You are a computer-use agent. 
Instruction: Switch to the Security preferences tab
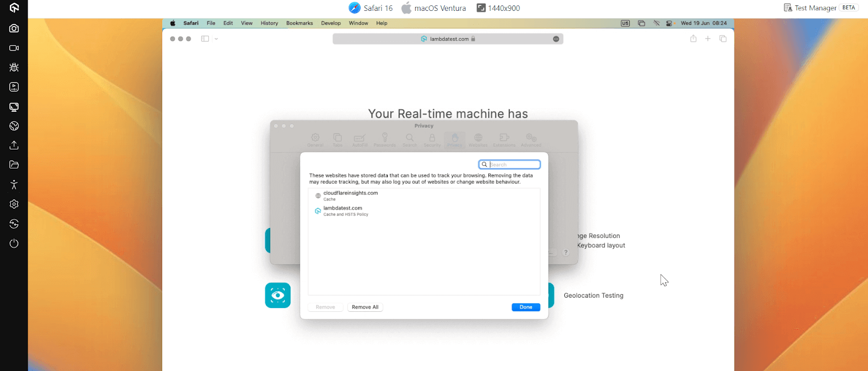click(432, 140)
